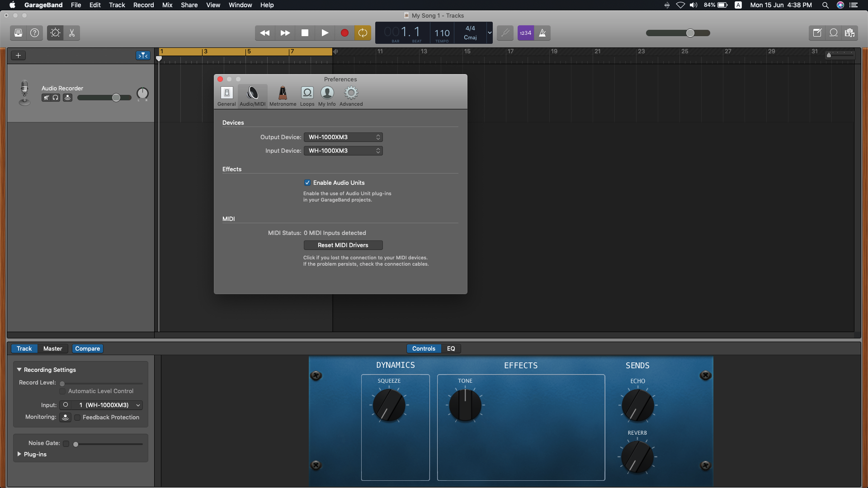Switch to the EQ tab
Viewport: 868px width, 488px height.
pyautogui.click(x=451, y=349)
